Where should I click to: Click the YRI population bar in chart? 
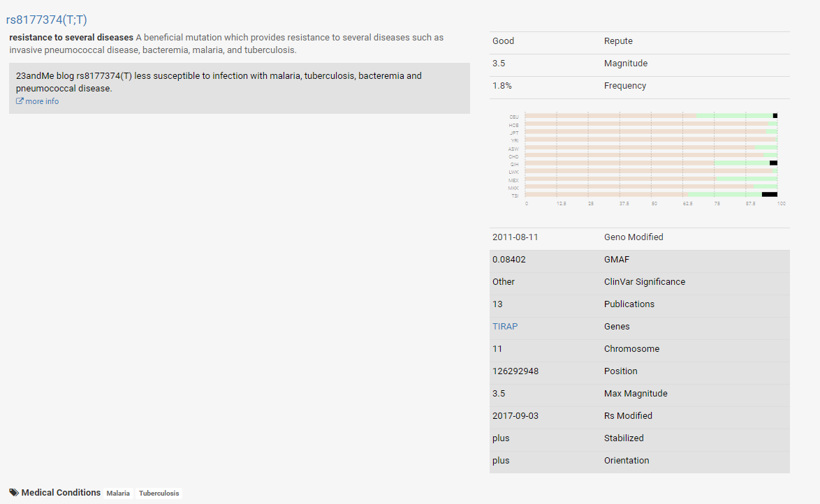tap(651, 140)
